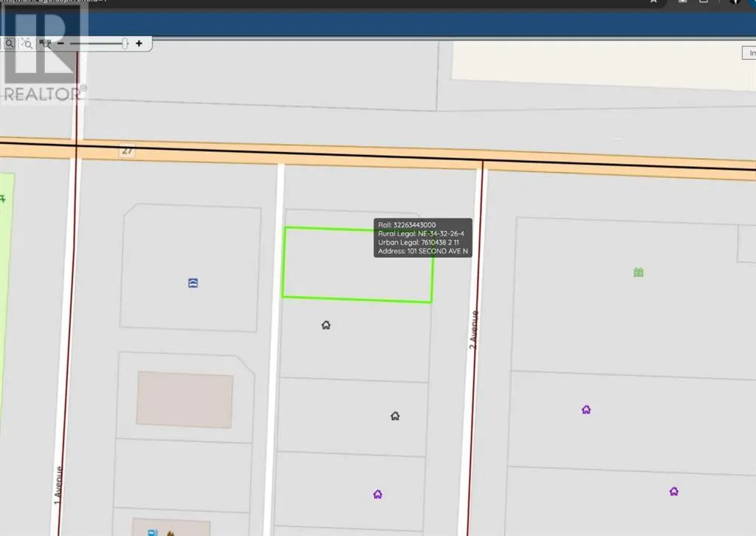Select the zoom-out magnifier tool
This screenshot has width=756, height=536.
coord(26,44)
